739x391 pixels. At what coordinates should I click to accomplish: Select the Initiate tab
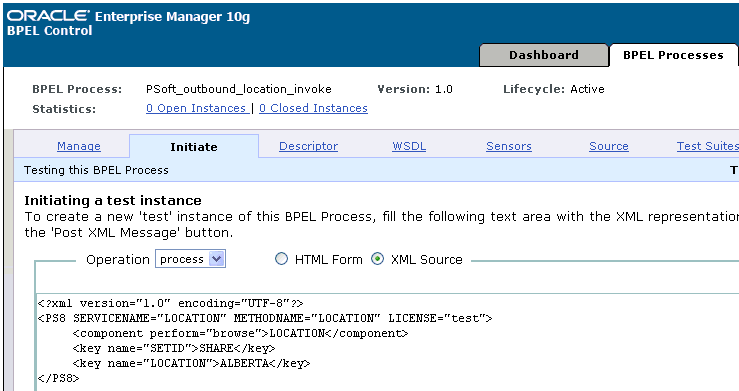pos(194,147)
